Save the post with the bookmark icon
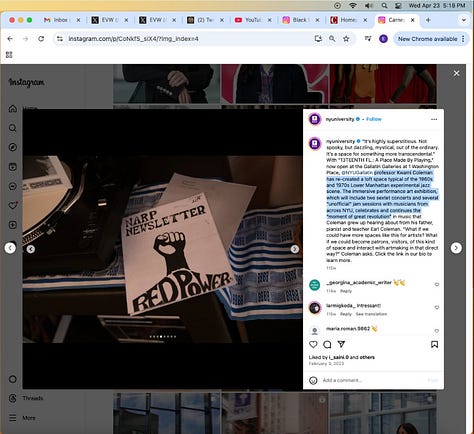Screen dimensions: 474x434 tap(434, 344)
